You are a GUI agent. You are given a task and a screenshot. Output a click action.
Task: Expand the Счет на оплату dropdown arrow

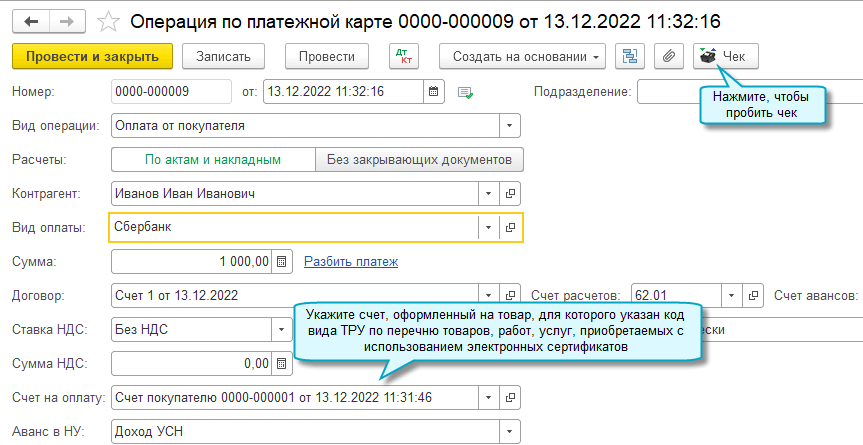(x=488, y=397)
